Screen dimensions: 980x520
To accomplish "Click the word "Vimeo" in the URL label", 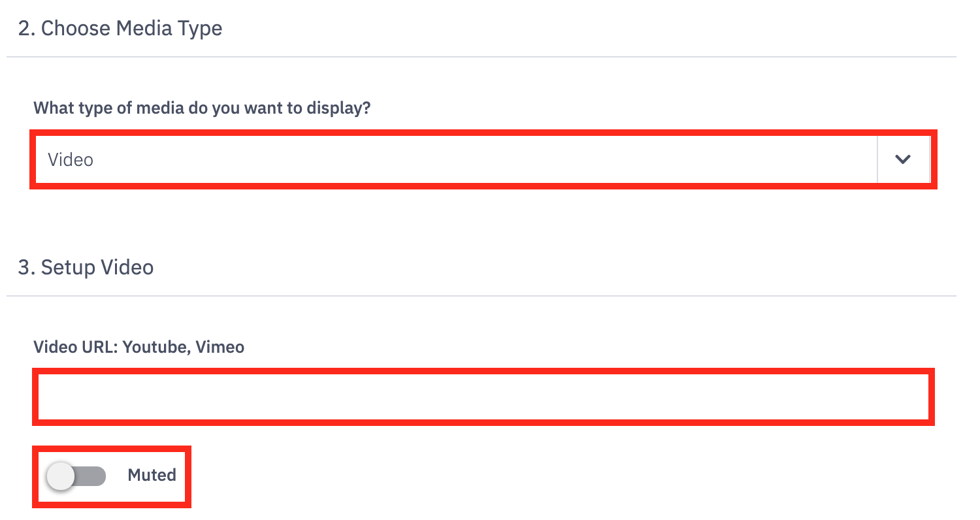I will tap(220, 347).
